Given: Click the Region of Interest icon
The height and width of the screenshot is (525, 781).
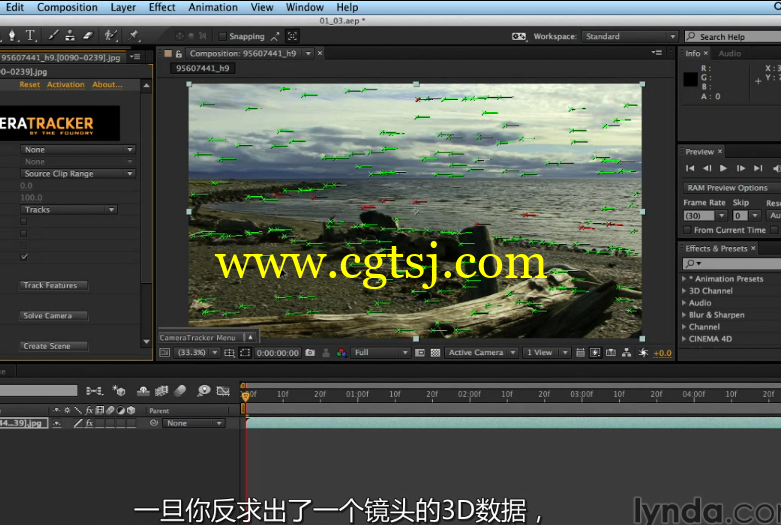Looking at the screenshot, I should 245,353.
